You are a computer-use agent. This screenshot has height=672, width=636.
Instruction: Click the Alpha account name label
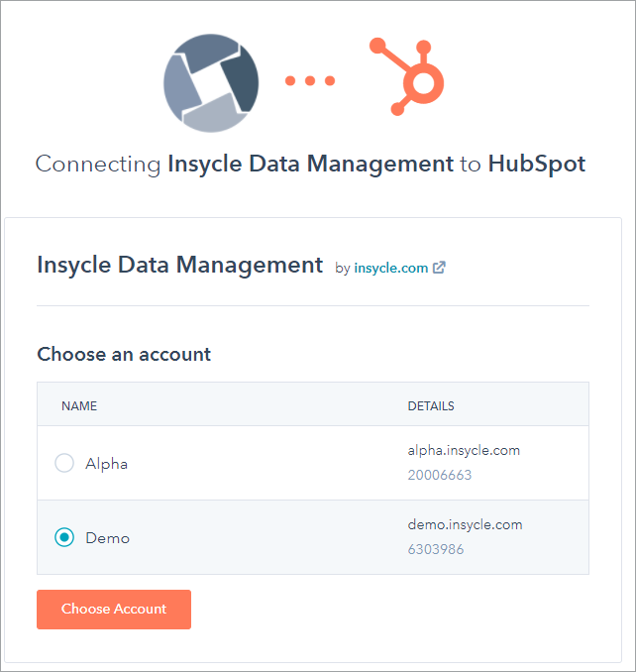pos(106,464)
